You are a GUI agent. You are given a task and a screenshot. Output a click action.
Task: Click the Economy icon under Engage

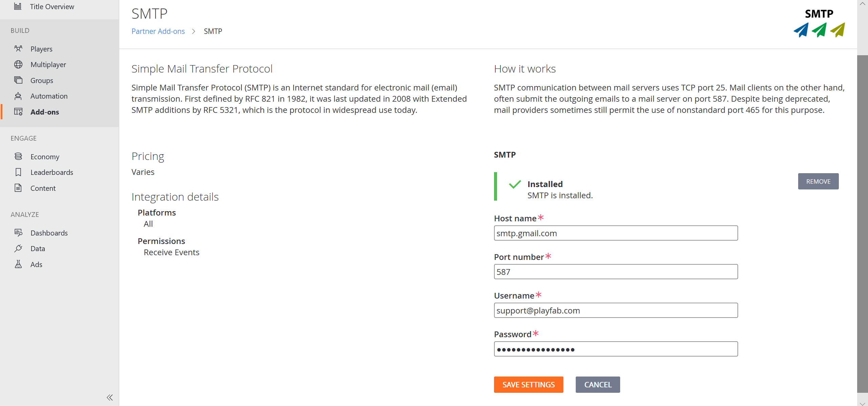tap(18, 156)
